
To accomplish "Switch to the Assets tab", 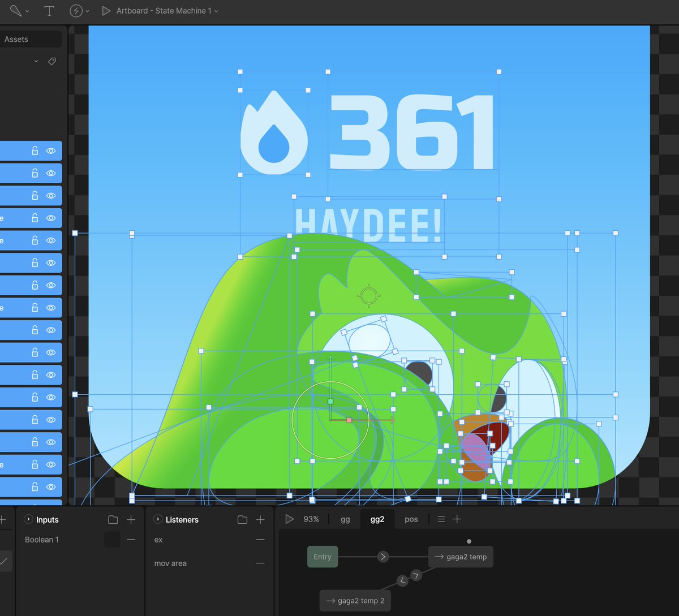I will 16,39.
